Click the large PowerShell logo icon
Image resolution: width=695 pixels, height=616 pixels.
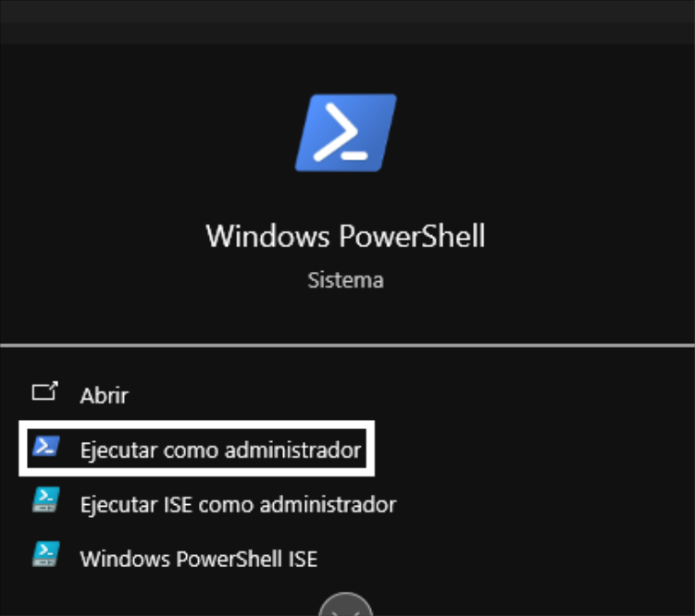[345, 133]
